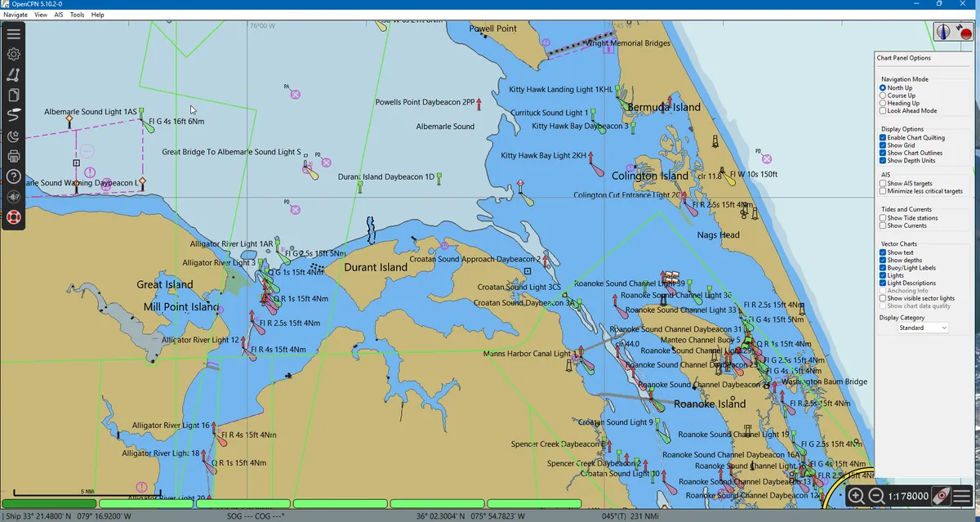Uncheck Enable Chart Quilting
The height and width of the screenshot is (522, 980).
pos(884,137)
